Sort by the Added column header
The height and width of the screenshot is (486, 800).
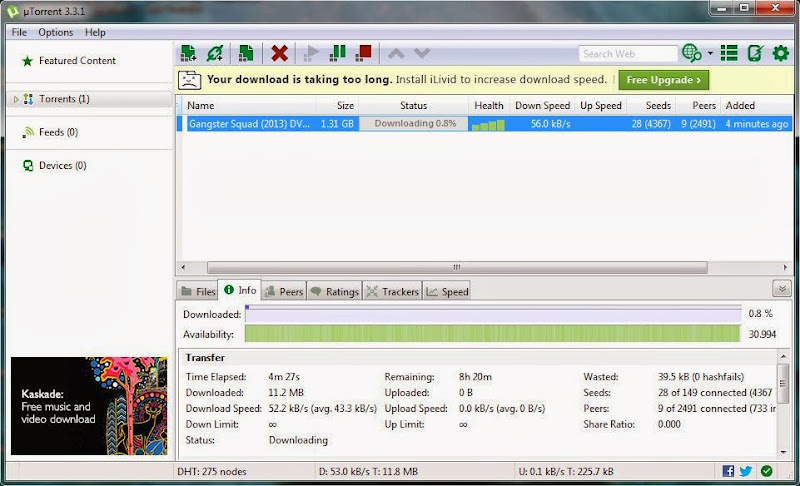pos(756,106)
